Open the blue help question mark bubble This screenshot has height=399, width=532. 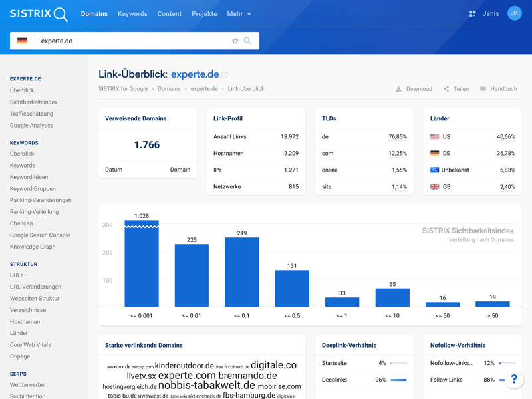[x=514, y=379]
